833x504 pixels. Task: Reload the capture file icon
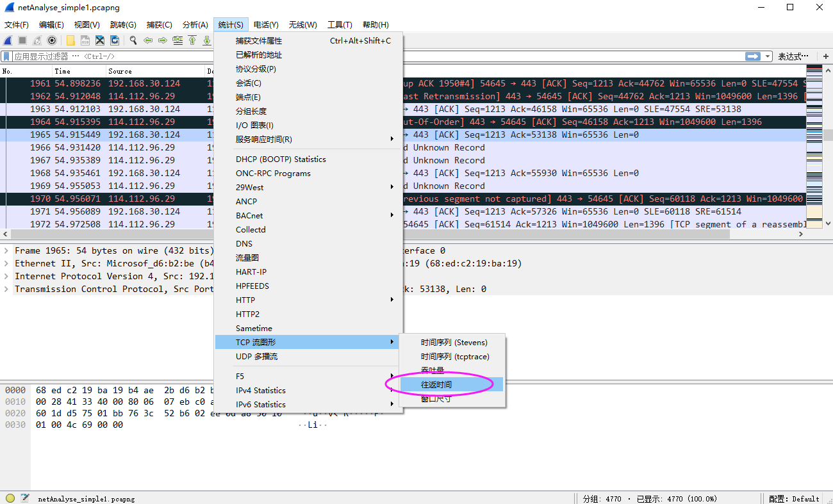click(x=115, y=40)
